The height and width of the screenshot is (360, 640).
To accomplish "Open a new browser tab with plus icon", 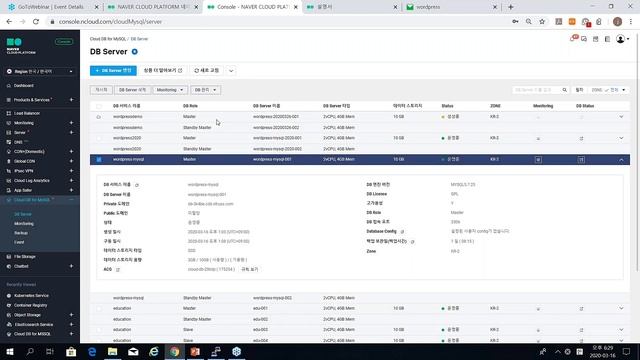I will pos(511,7).
